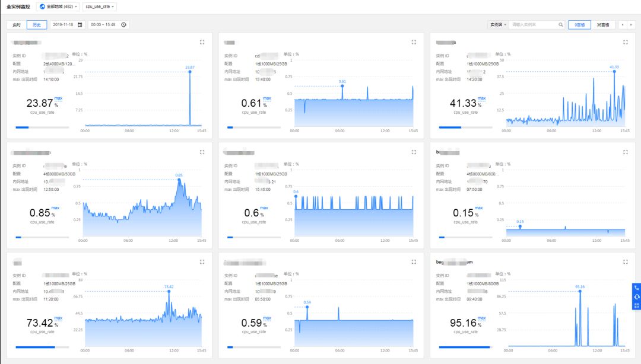Viewport: 641px width, 364px height.
Task: Click max time 11:20:00 text
Action: 51,299
